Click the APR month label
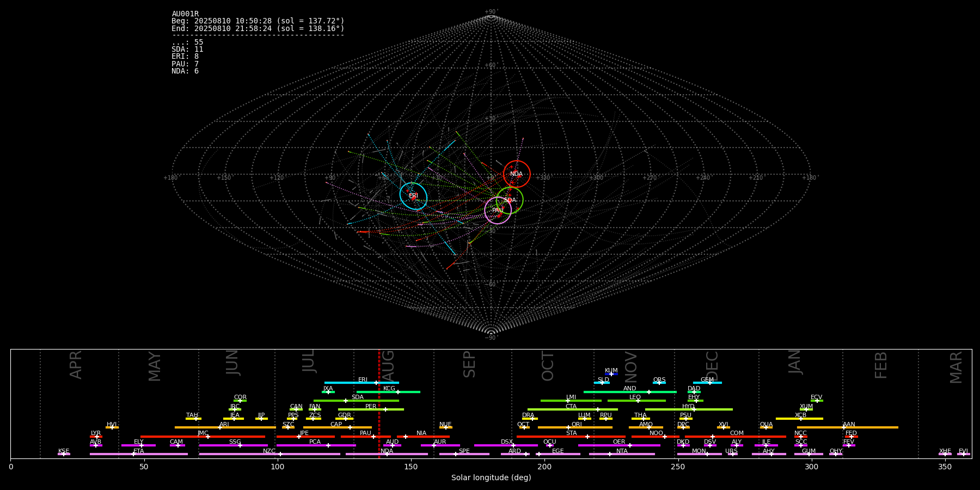Screen dimensions: 980x490 (76, 365)
